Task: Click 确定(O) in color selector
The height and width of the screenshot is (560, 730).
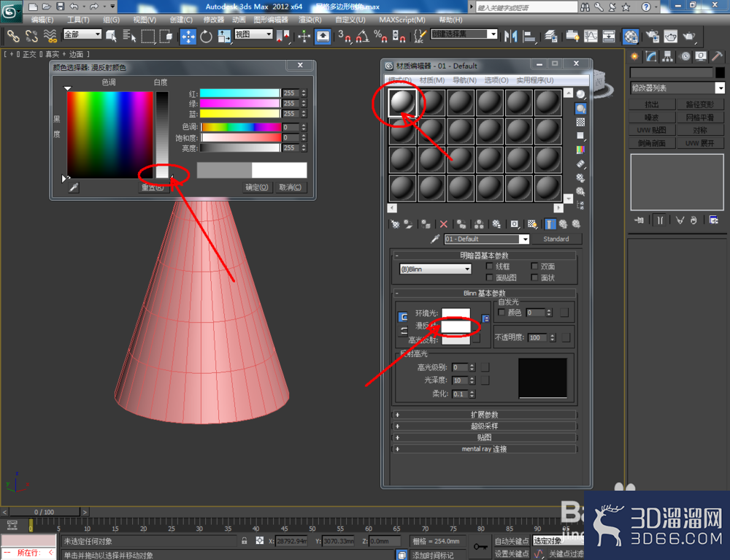Action: [x=256, y=187]
